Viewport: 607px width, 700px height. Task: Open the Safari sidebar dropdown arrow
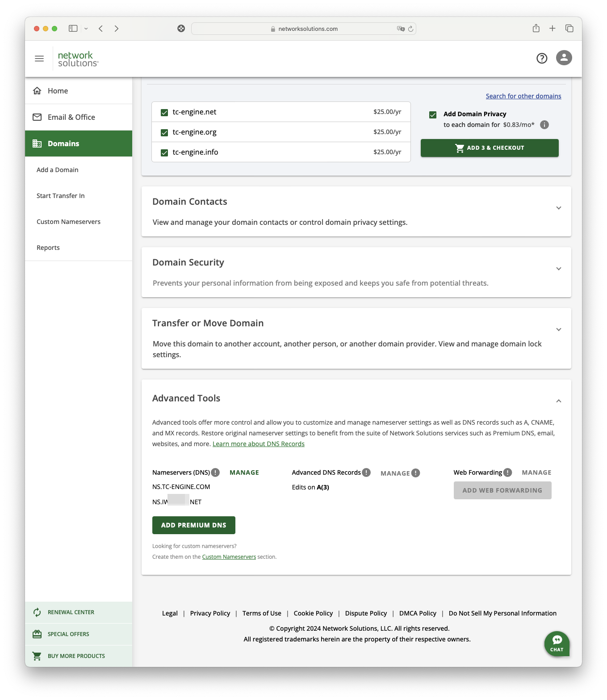[86, 29]
